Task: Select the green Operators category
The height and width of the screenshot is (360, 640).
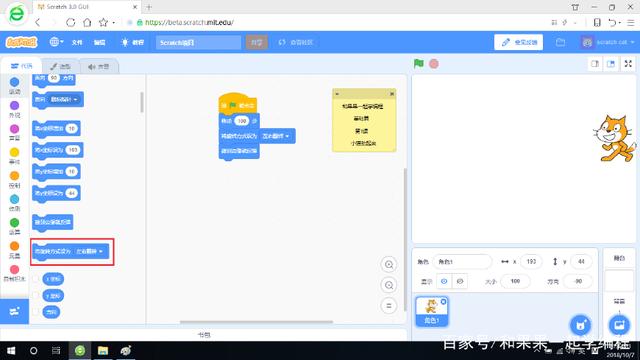Action: pyautogui.click(x=14, y=227)
